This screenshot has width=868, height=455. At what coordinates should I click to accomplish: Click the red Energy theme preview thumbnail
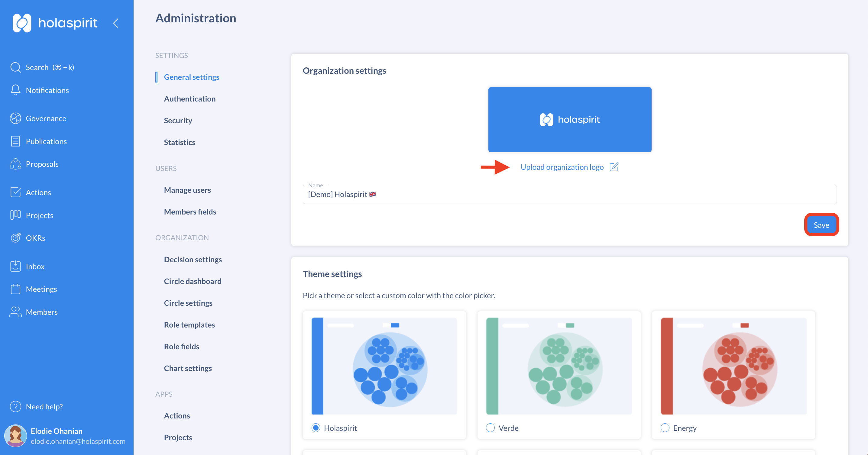click(x=734, y=366)
